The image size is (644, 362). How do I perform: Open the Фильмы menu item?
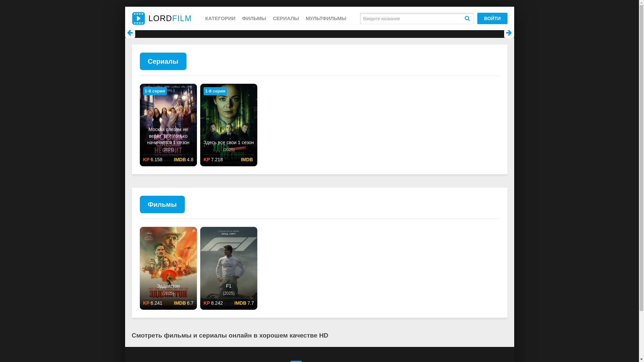(x=254, y=18)
